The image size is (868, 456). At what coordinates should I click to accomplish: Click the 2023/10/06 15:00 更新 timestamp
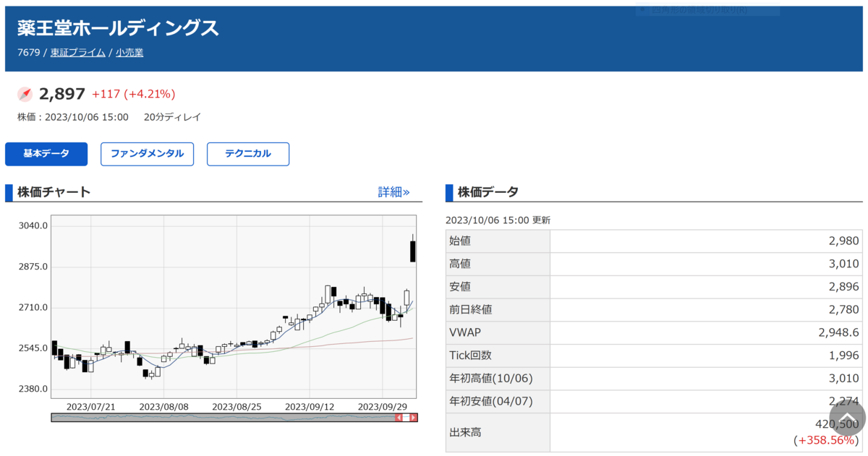tap(498, 220)
